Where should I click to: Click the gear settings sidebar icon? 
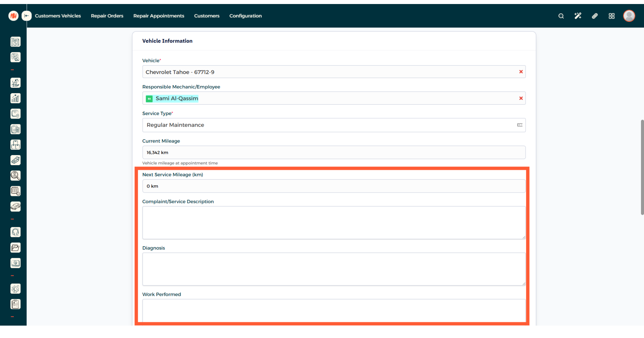click(x=15, y=289)
